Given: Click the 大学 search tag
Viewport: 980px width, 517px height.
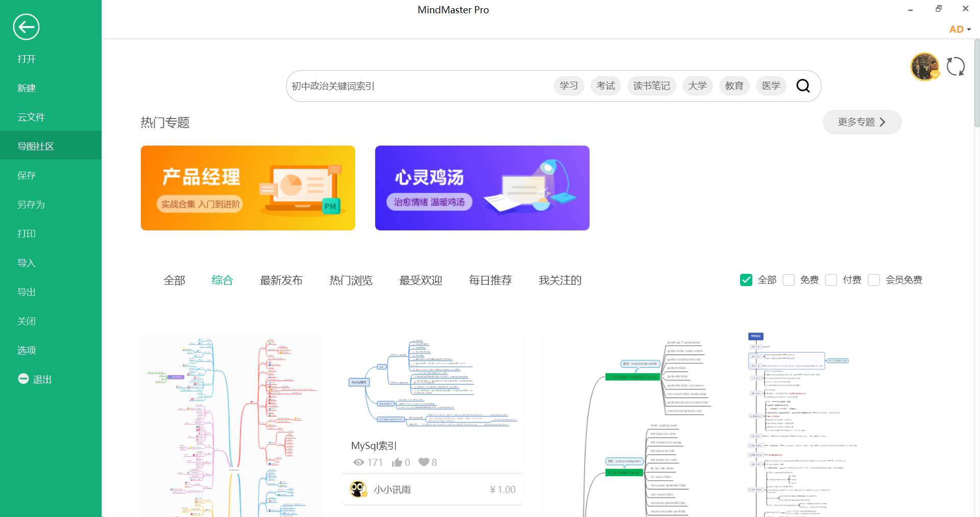Looking at the screenshot, I should click(x=698, y=86).
